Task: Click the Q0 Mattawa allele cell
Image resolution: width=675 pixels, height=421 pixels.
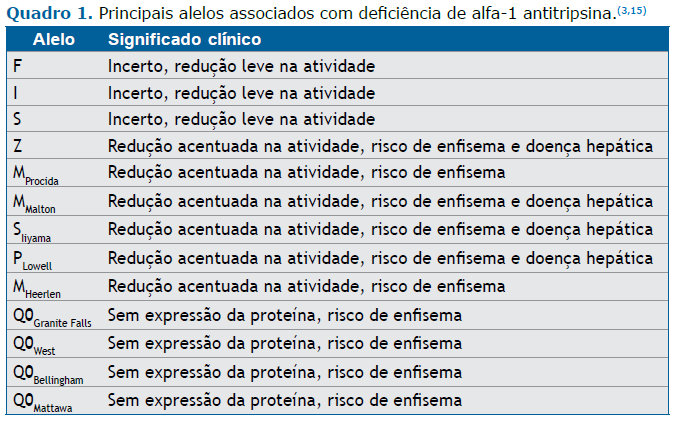Action: 43,402
